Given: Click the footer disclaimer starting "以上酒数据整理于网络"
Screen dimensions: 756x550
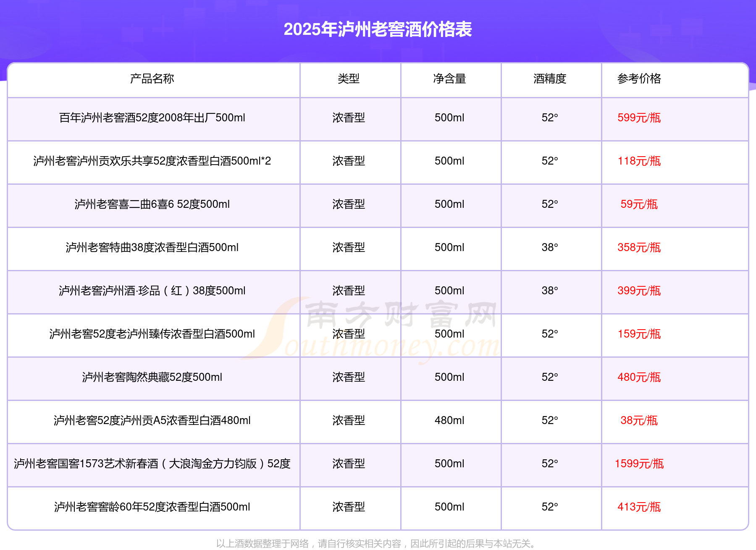Looking at the screenshot, I should (x=377, y=544).
